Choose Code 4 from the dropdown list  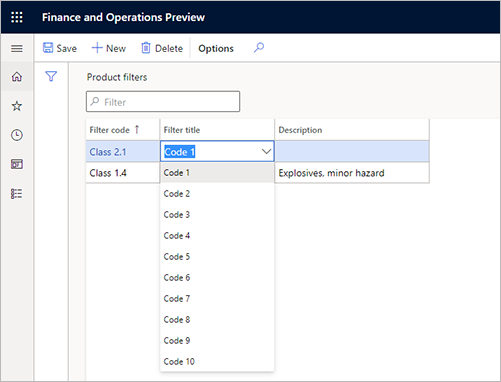coord(217,236)
